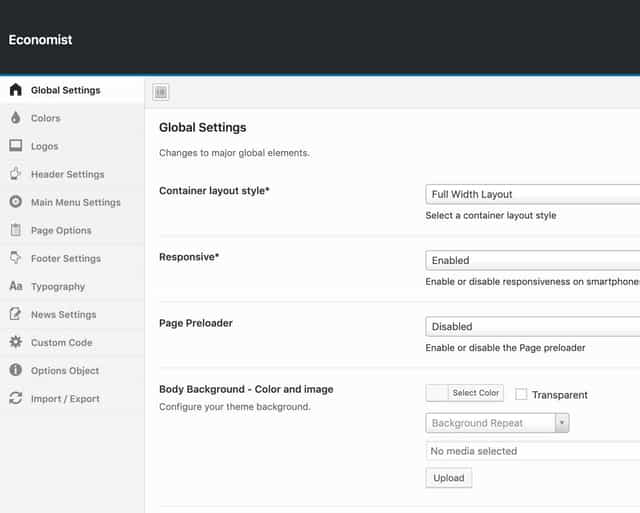The width and height of the screenshot is (640, 513).
Task: Click 'Changes to major global elements.' text
Action: pos(234,153)
